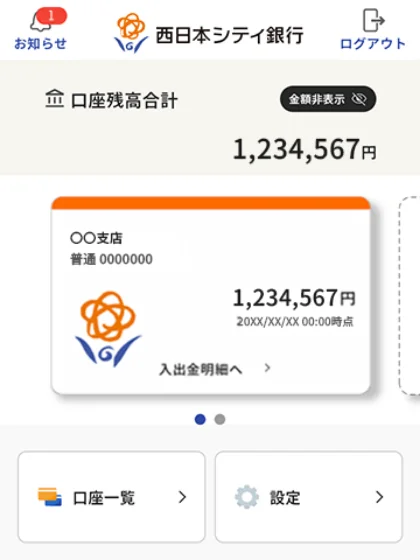Click the bank building icon beside 口座残高合計
Image resolution: width=420 pixels, height=560 pixels.
tap(55, 99)
